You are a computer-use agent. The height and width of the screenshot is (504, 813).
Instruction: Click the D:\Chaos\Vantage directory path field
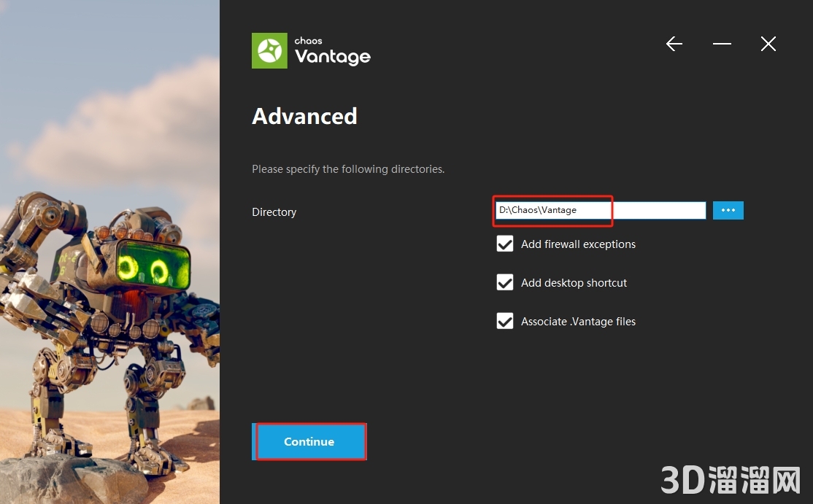click(599, 210)
